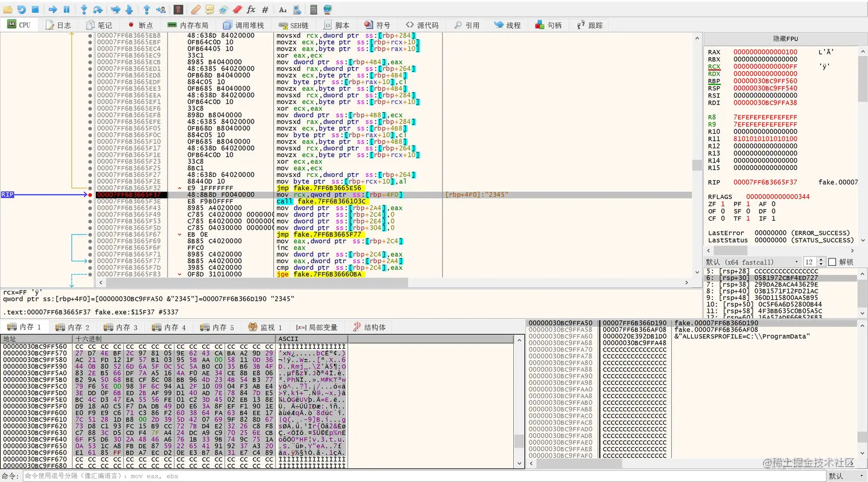Step into the next instruction
The image size is (868, 482).
pos(84,10)
